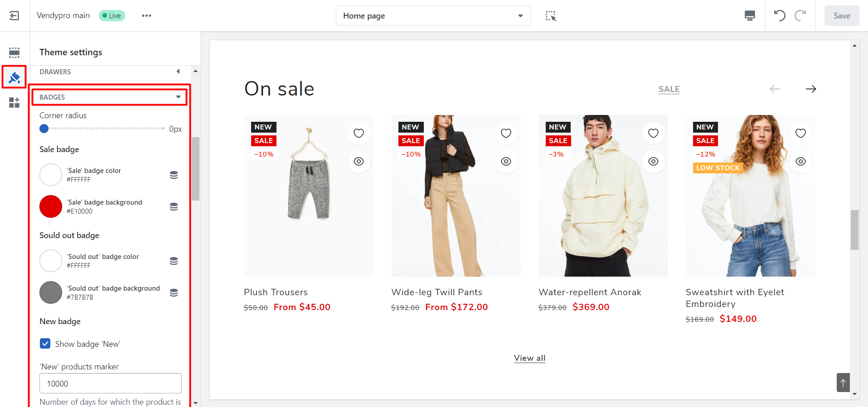The height and width of the screenshot is (407, 868).
Task: Open the Apps embeds panel
Action: click(14, 102)
